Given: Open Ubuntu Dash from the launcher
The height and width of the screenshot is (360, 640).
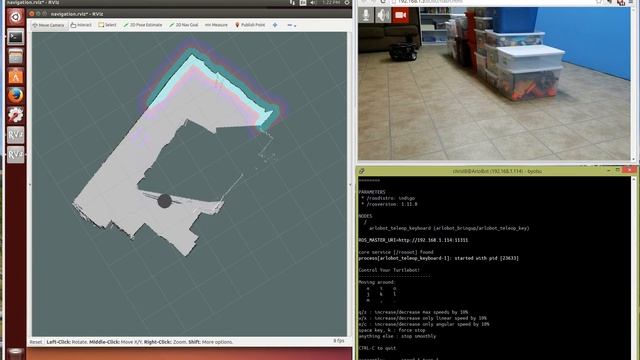Looking at the screenshot, I should [16, 17].
